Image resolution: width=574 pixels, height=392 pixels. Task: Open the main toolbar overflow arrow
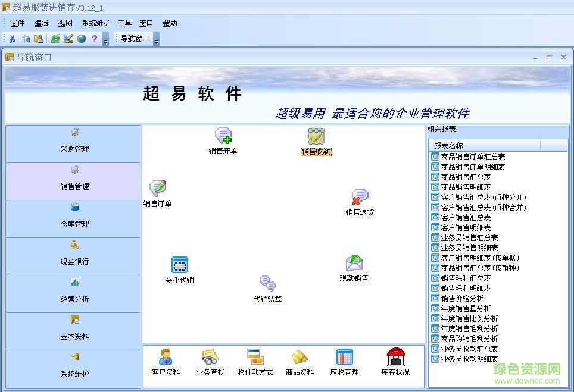[105, 42]
